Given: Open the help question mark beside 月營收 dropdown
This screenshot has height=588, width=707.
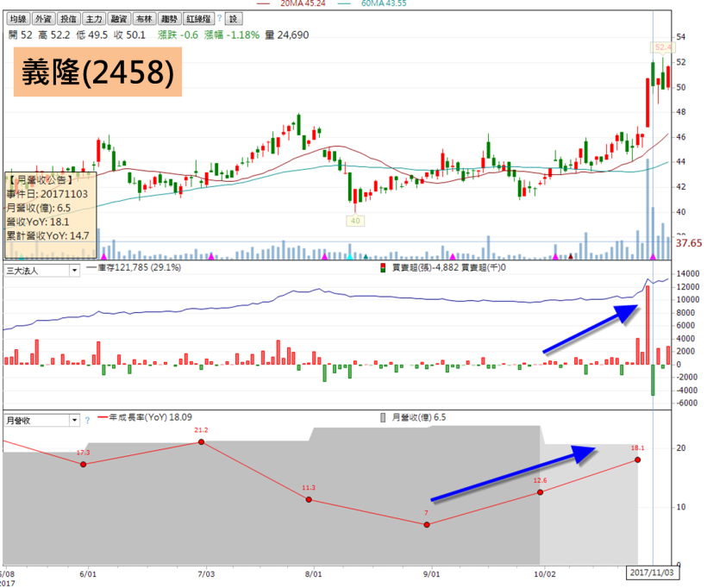Looking at the screenshot, I should tap(87, 420).
